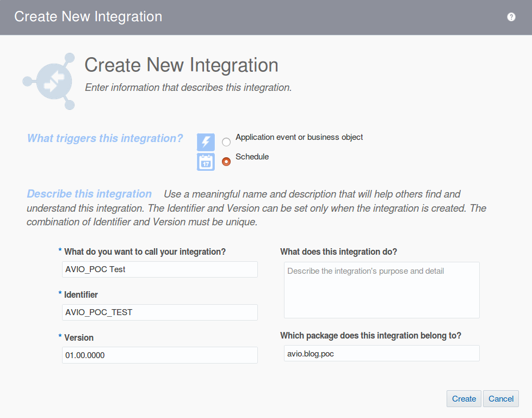532x418 pixels.
Task: Click the Enter information subtitle text
Action: click(x=188, y=87)
